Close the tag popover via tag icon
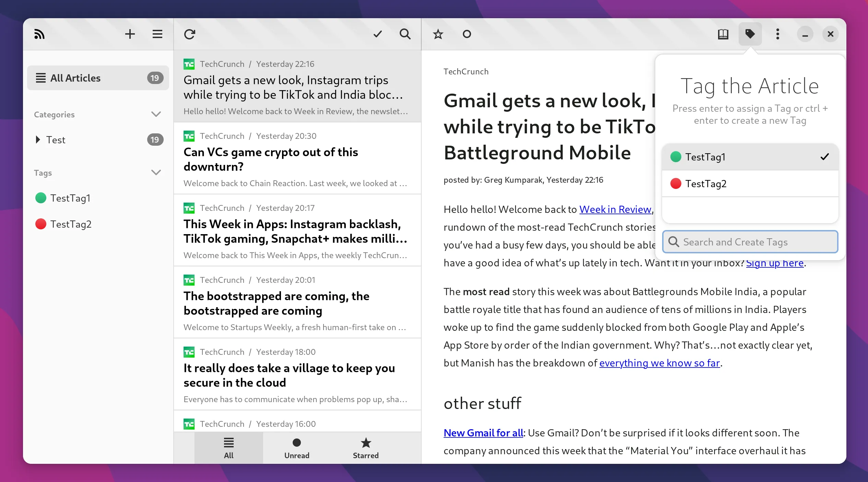This screenshot has width=868, height=482. point(750,34)
